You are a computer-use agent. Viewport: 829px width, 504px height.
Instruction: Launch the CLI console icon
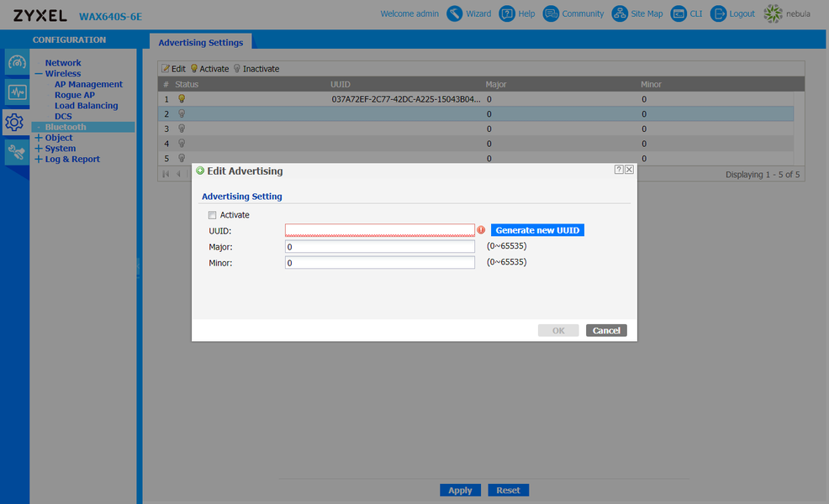[679, 13]
